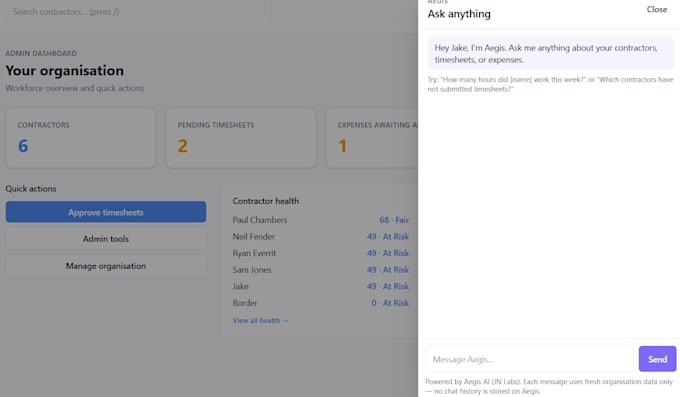Click Neil Fender's 49 · At Risk score
Viewport: 680px width, 397px height.
[x=388, y=236]
